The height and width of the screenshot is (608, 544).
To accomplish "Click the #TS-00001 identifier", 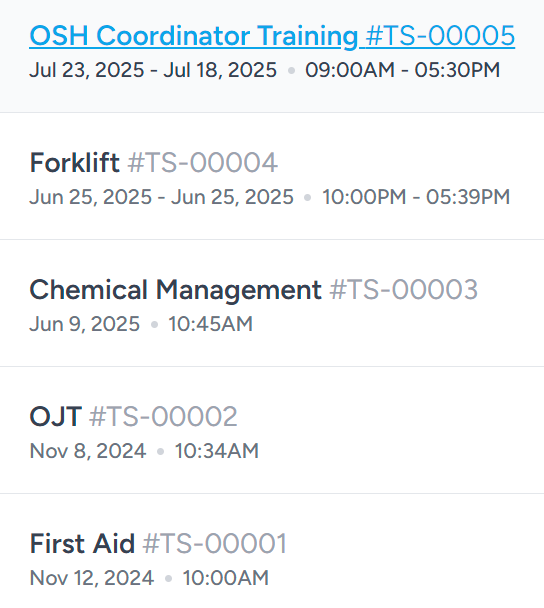I will tap(215, 543).
